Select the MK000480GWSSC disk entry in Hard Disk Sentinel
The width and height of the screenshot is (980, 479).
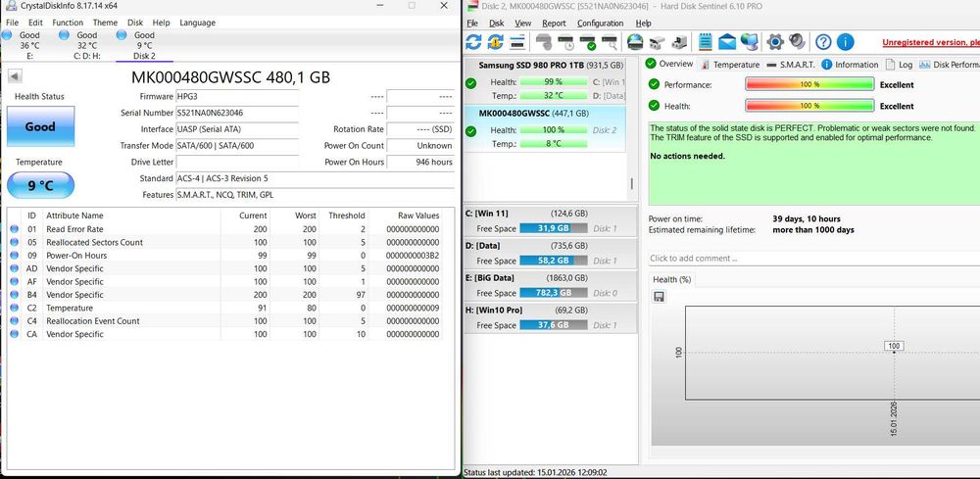545,128
